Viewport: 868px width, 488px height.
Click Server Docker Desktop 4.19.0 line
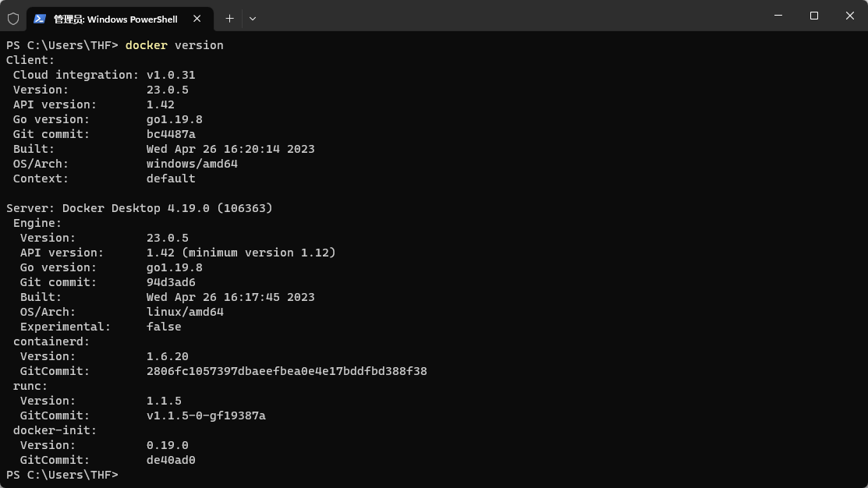140,208
